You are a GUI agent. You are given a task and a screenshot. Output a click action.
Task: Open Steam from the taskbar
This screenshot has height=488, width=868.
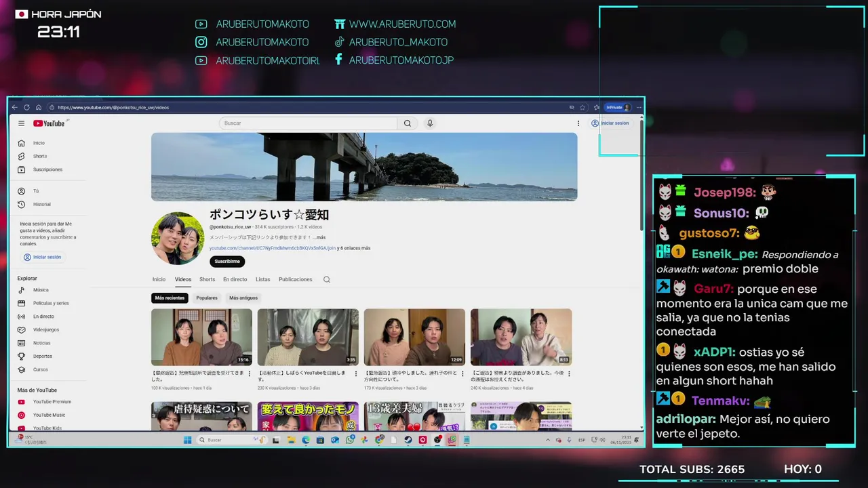pos(408,440)
